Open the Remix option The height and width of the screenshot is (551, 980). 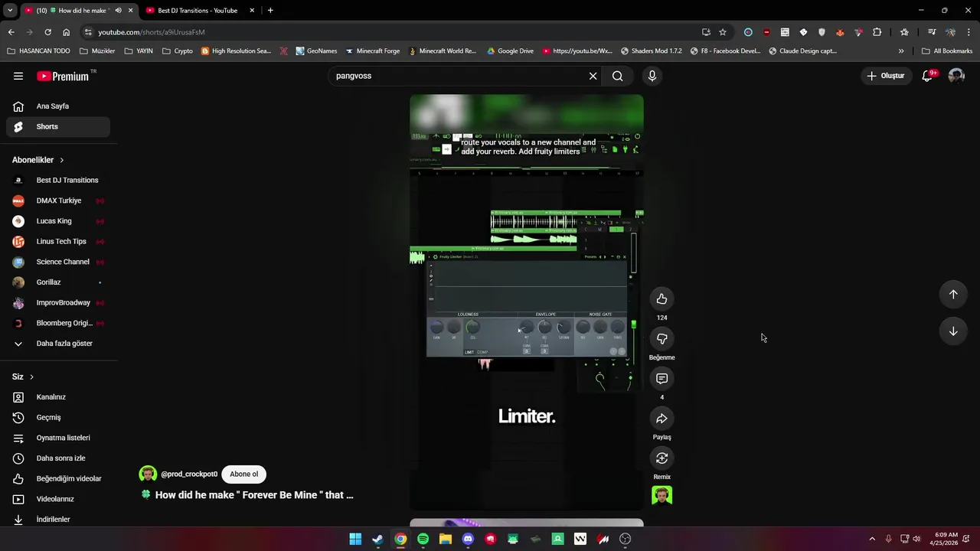(661, 458)
